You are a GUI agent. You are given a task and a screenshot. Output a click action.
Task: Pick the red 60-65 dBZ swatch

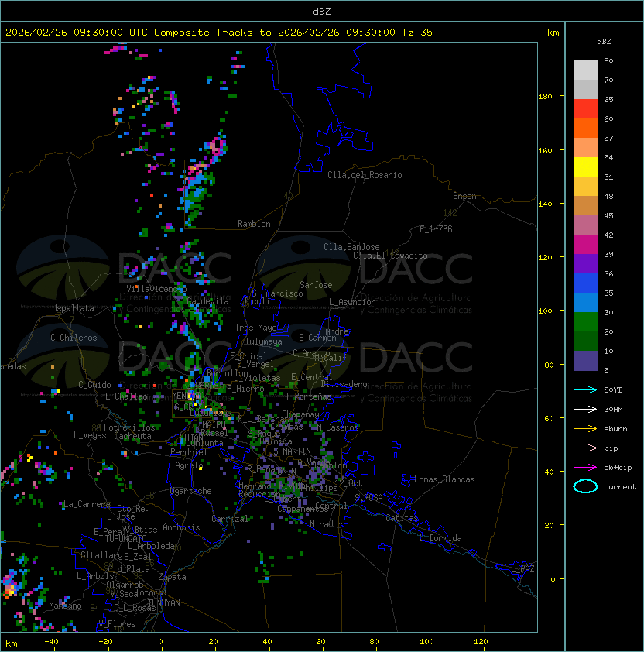tap(585, 109)
